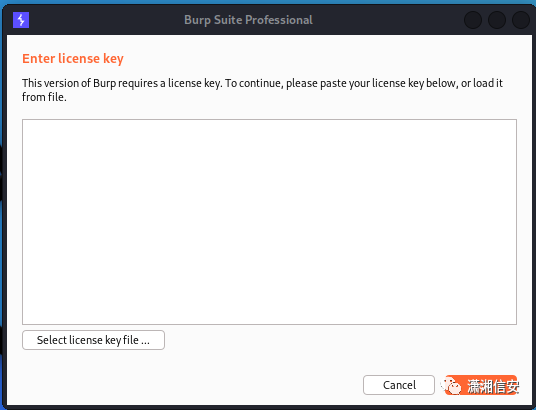The height and width of the screenshot is (410, 536).
Task: Open the Select license key file browser
Action: pos(93,340)
